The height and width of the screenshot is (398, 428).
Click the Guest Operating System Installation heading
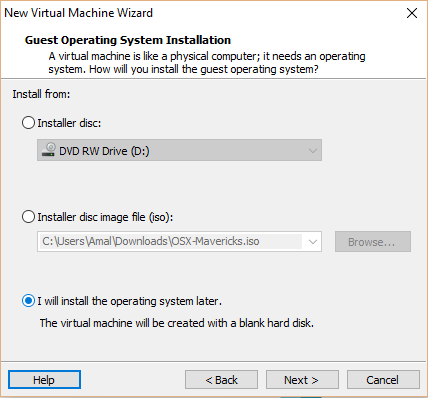128,40
